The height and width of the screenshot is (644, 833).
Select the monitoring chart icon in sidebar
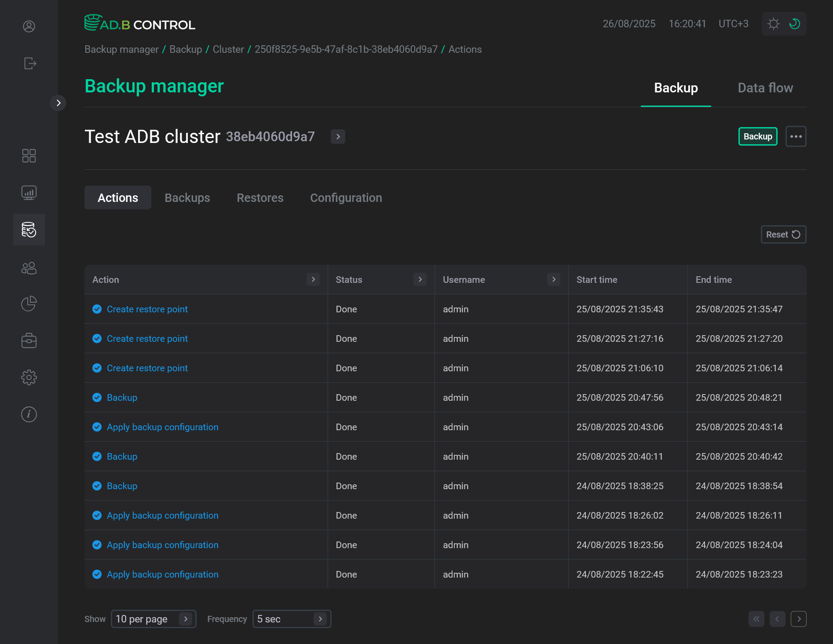click(29, 192)
